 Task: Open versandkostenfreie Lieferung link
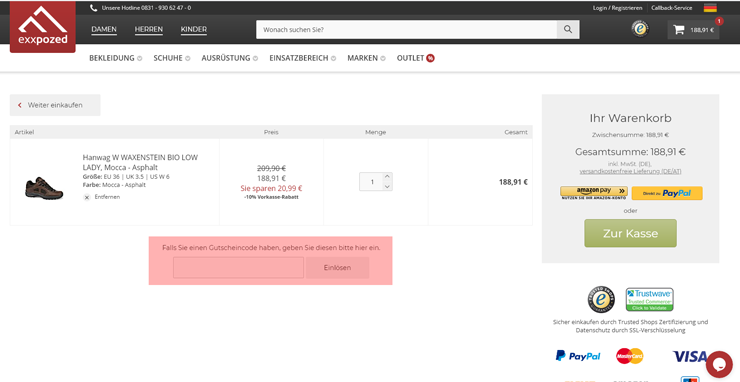(630, 171)
